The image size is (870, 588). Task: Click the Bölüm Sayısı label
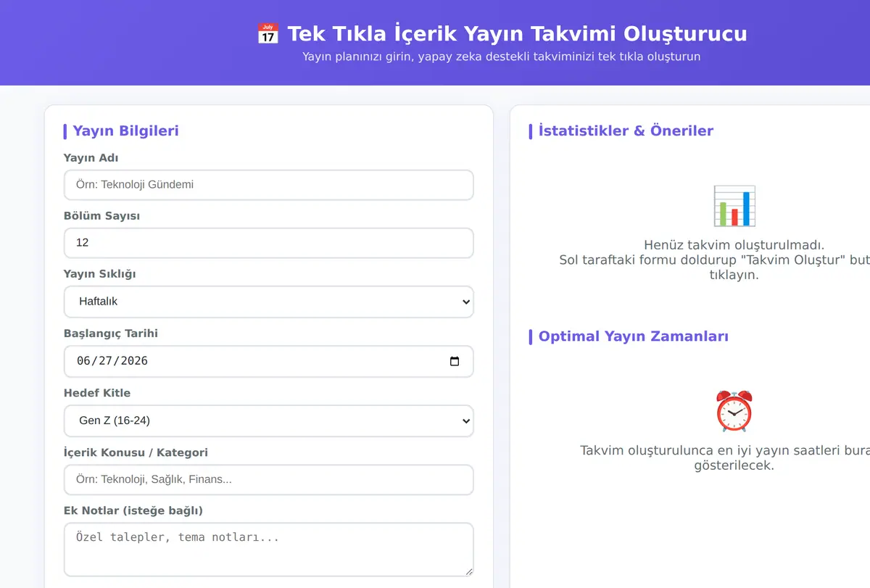102,216
